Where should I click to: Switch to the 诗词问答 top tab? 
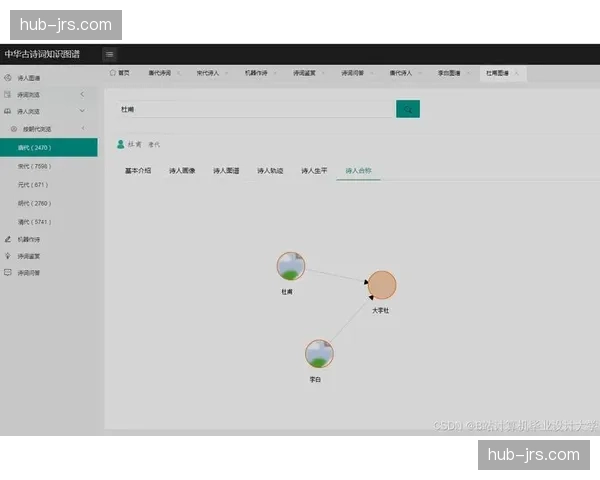(x=352, y=73)
